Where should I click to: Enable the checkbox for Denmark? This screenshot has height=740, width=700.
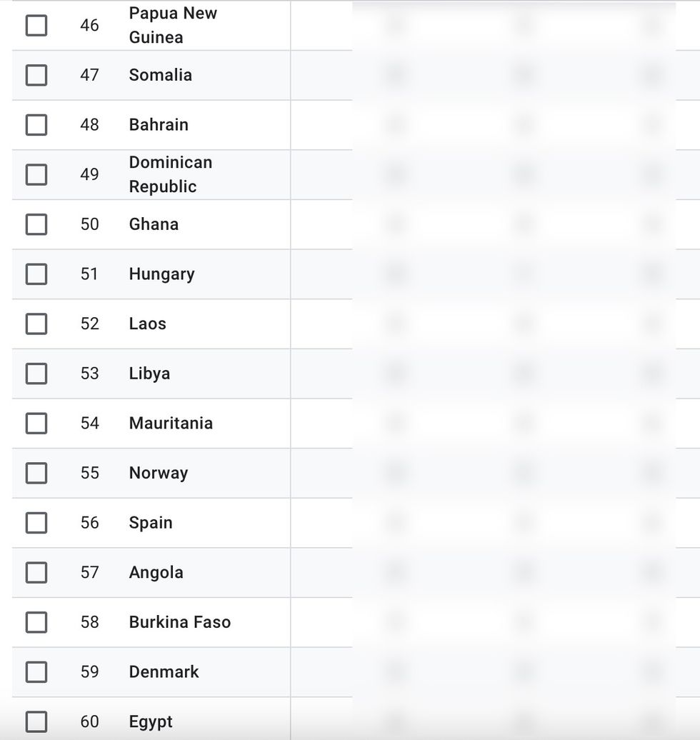(x=36, y=672)
